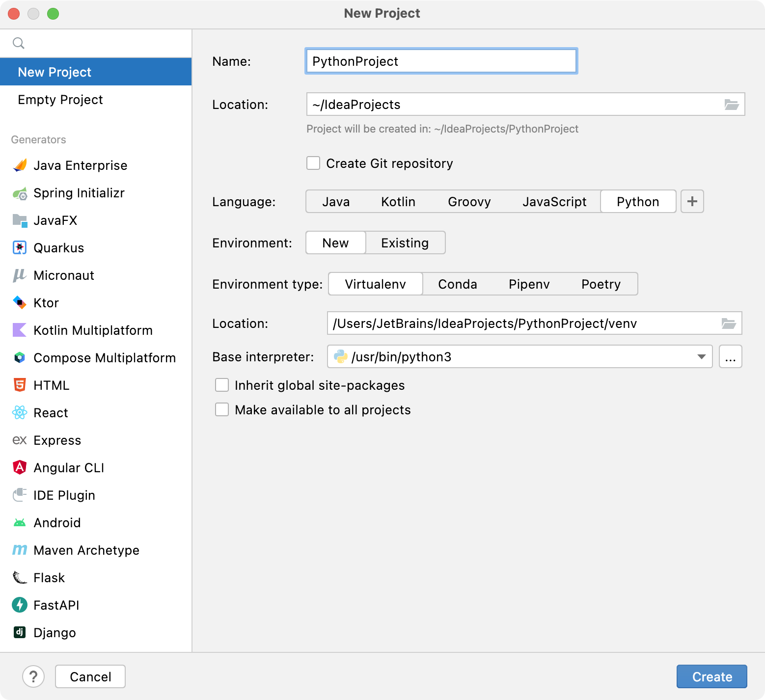Viewport: 765px width, 700px height.
Task: Click the search magnifier in the sidebar
Action: 19,43
